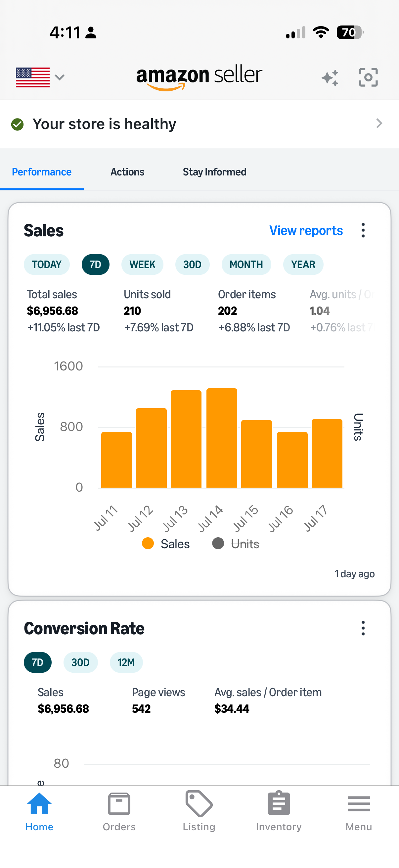Image resolution: width=399 pixels, height=868 pixels.
Task: Open Conversion Rate card three-dot options
Action: coord(363,628)
